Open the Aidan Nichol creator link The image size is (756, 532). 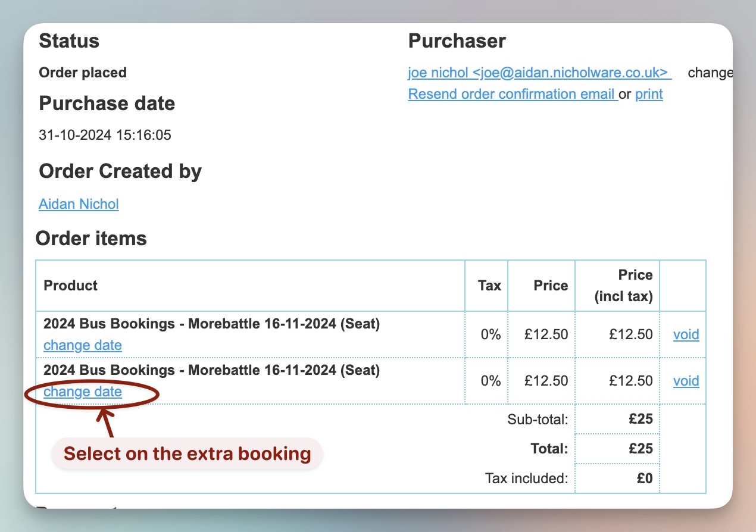(79, 204)
